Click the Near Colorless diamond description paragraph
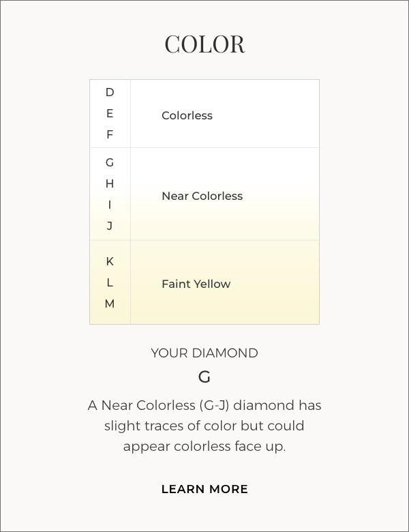 click(x=204, y=426)
